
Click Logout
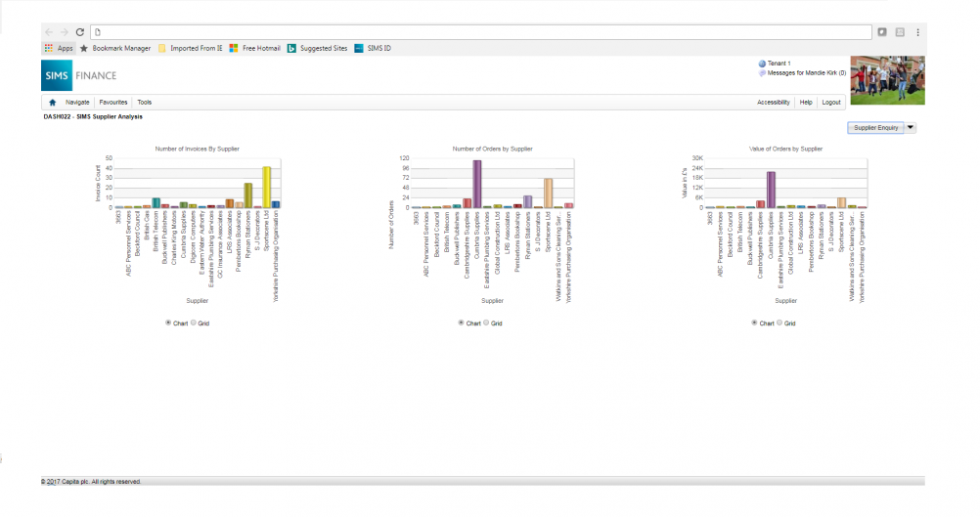(x=831, y=103)
